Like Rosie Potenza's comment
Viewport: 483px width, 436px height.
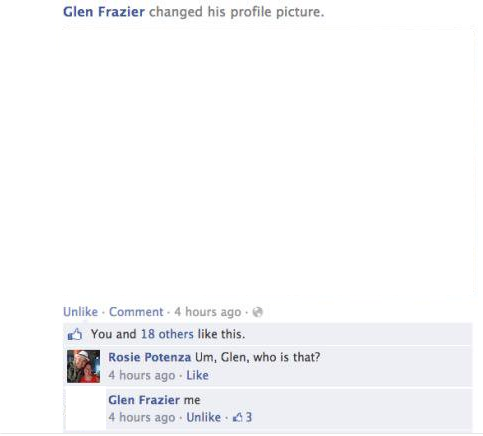tap(197, 375)
